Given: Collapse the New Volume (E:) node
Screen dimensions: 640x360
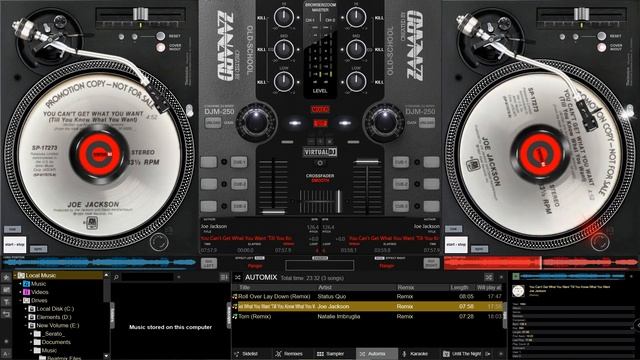Looking at the screenshot, I should point(26,326).
